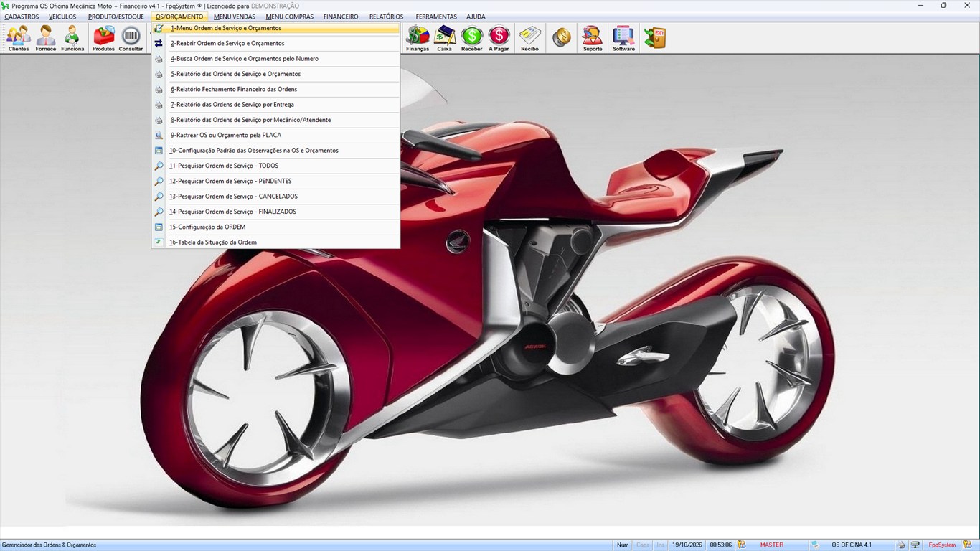This screenshot has width=980, height=551.
Task: Select 14-Pesquisar Ordem de Serviço - FINALIZADOS
Action: [x=275, y=212]
